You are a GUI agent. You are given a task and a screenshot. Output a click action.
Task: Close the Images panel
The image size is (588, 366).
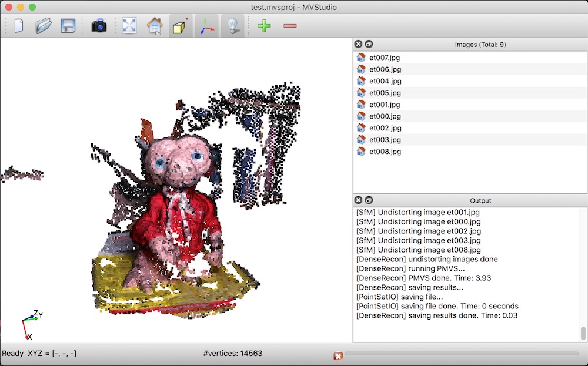(358, 44)
